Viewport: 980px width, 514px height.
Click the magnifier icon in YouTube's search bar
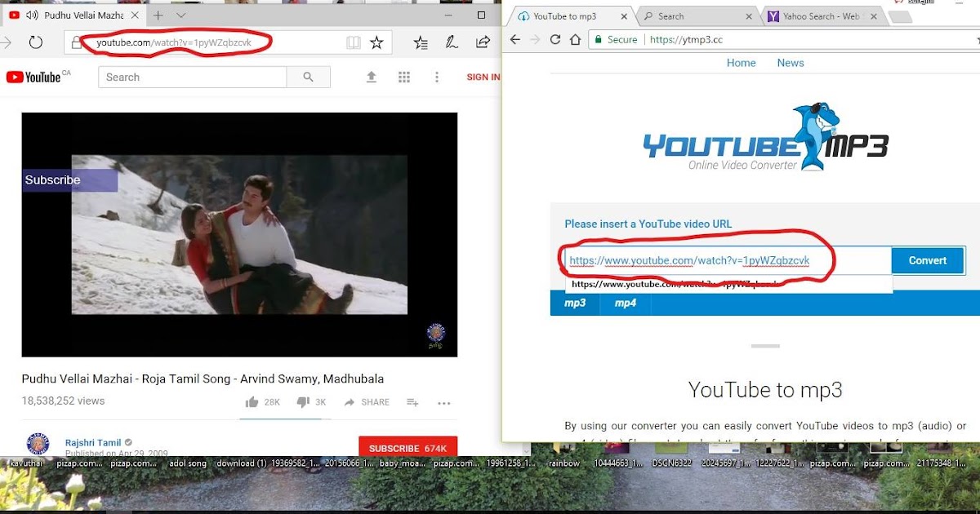(308, 76)
